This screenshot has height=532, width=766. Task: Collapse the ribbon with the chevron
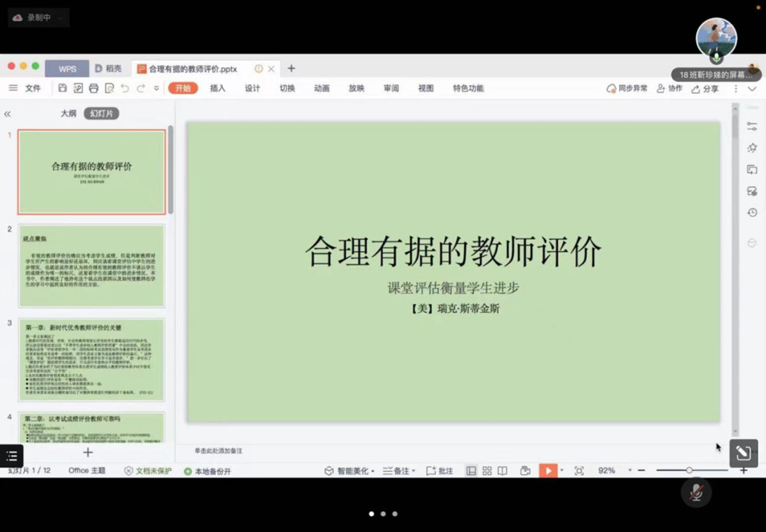point(752,89)
